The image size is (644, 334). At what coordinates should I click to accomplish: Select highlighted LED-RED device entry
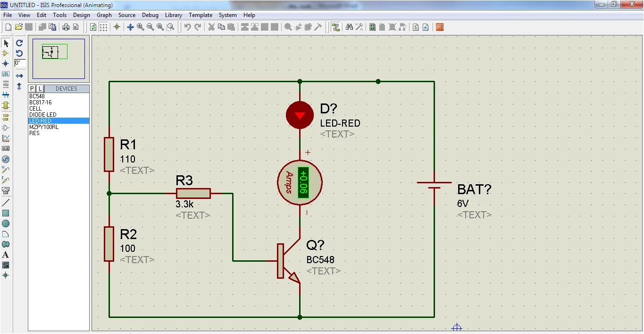click(x=59, y=121)
